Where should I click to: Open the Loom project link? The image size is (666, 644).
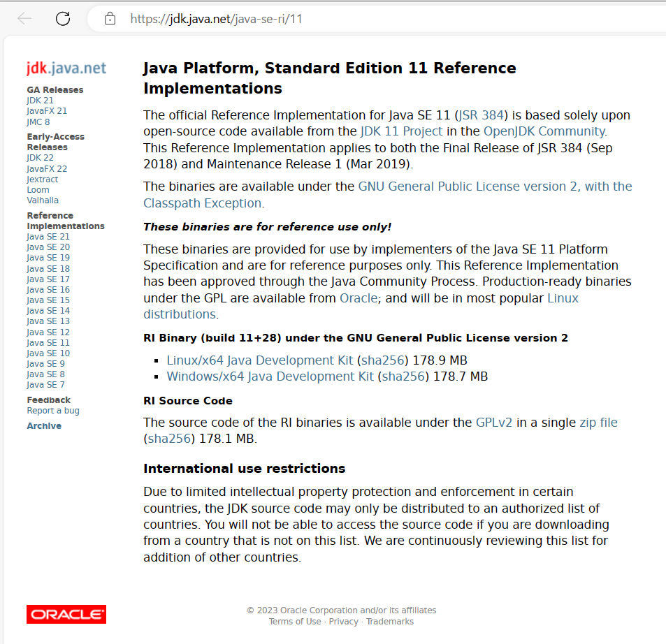[x=38, y=190]
